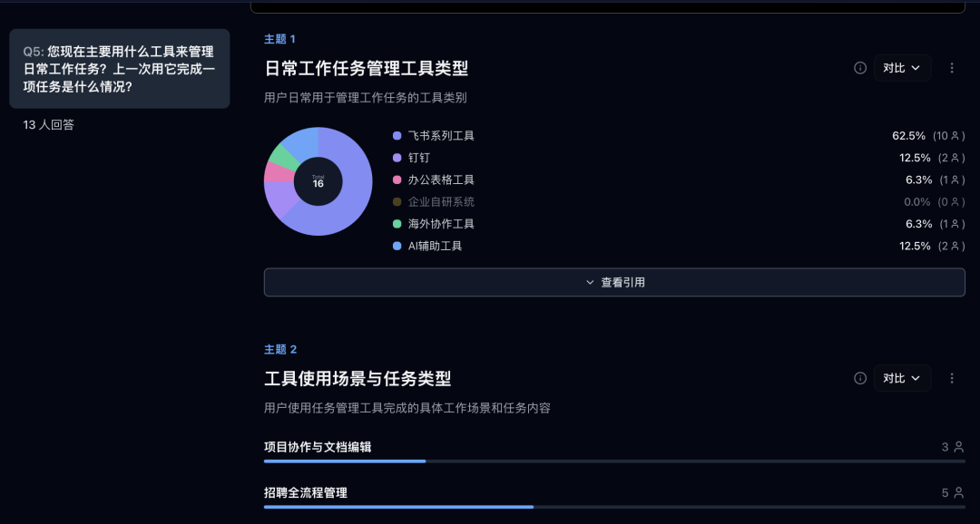
Task: Select the Q5 question card in the sidebar
Action: [x=120, y=69]
